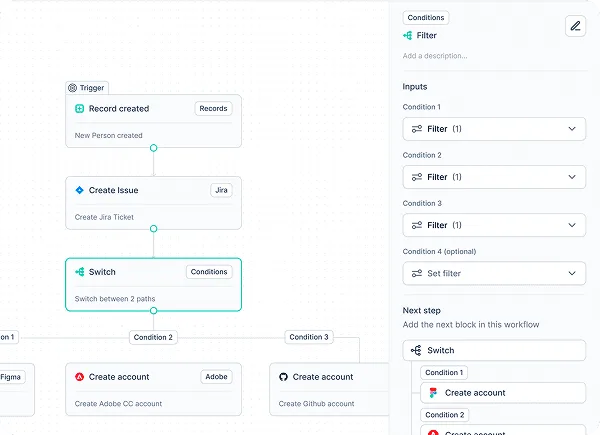This screenshot has width=600, height=435.
Task: Select the Condition 2 branch label on canvas
Action: pyautogui.click(x=153, y=337)
